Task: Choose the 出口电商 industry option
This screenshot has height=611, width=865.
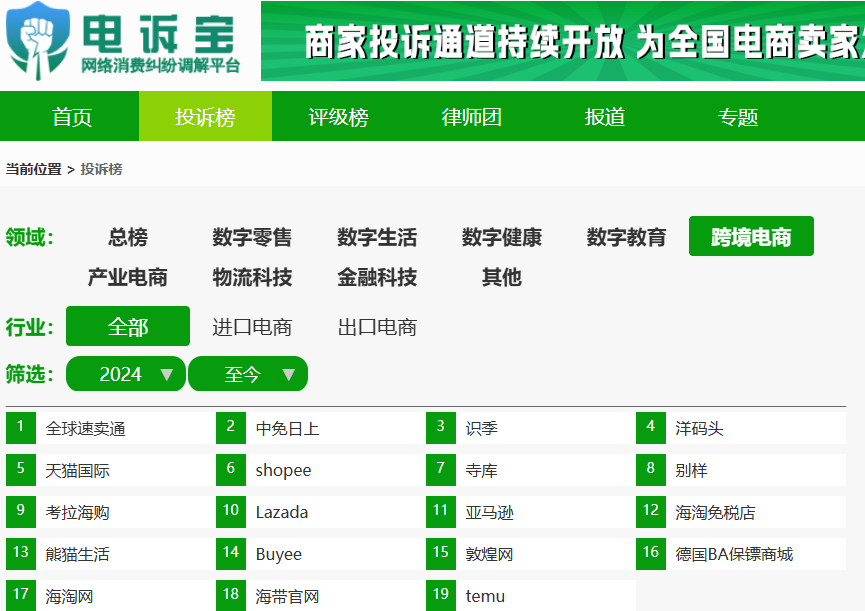Action: click(377, 327)
